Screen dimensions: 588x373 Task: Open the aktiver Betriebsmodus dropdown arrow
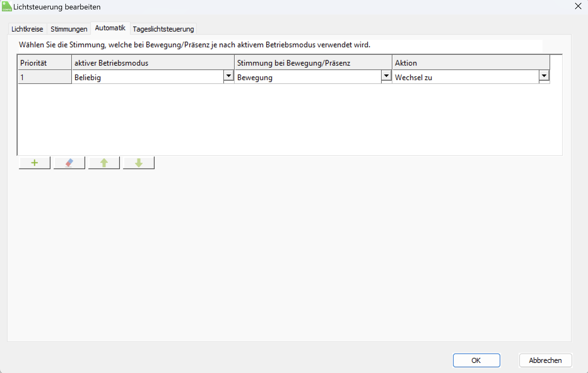click(x=229, y=76)
